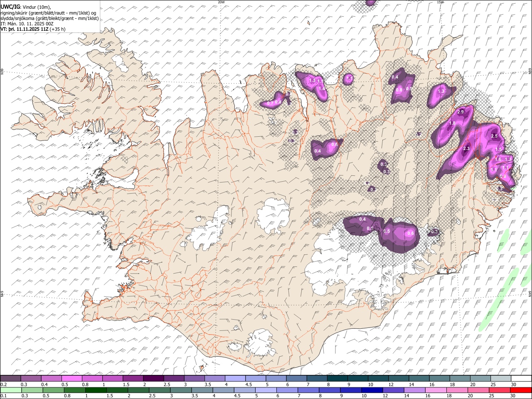Click the 3 swatch in the upper legend row

[194, 379]
